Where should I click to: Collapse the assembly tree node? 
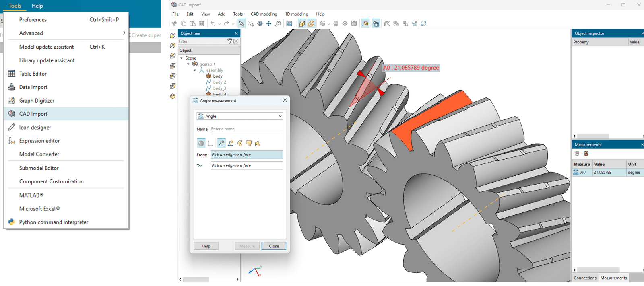[195, 70]
